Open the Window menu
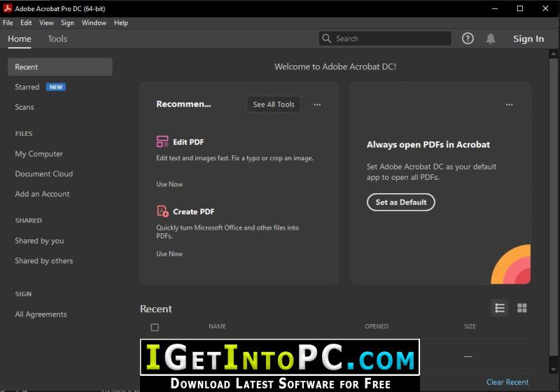The width and height of the screenshot is (560, 392). tap(94, 23)
